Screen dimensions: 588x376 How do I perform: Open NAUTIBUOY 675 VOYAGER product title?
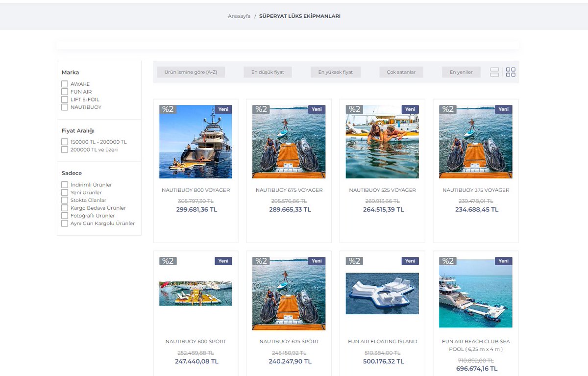click(289, 190)
